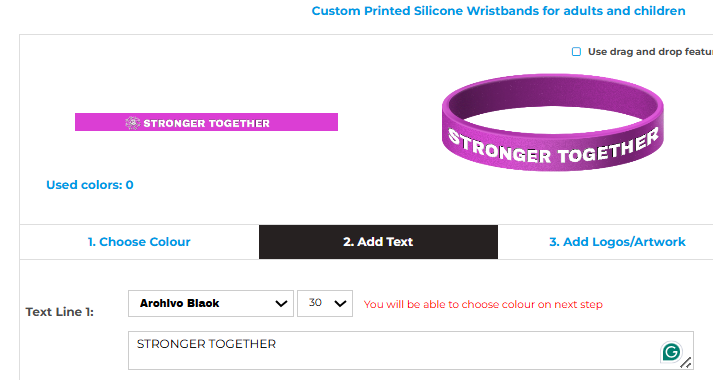Enable the Use drag and drop feature checkbox

pyautogui.click(x=576, y=52)
